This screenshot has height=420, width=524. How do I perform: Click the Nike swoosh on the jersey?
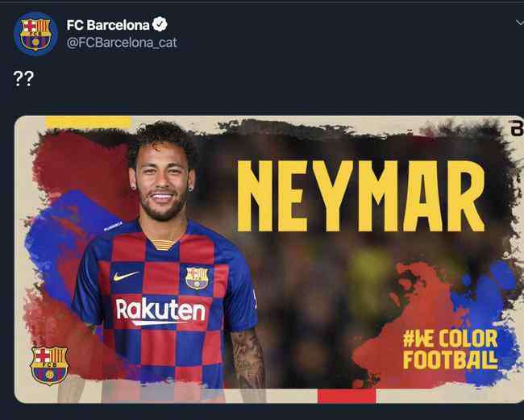[126, 276]
